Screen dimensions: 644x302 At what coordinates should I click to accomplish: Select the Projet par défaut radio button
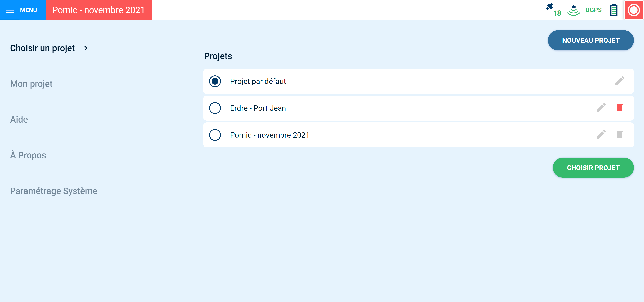point(215,81)
